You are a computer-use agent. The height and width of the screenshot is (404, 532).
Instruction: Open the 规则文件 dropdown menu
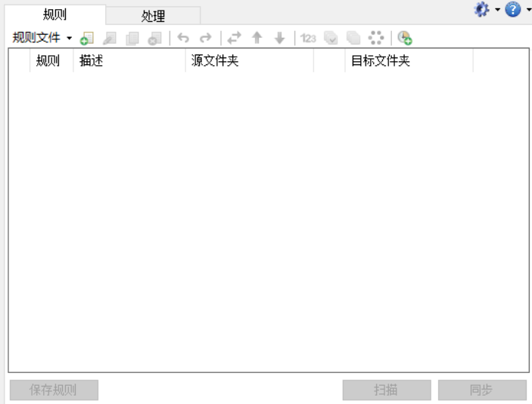click(x=42, y=37)
